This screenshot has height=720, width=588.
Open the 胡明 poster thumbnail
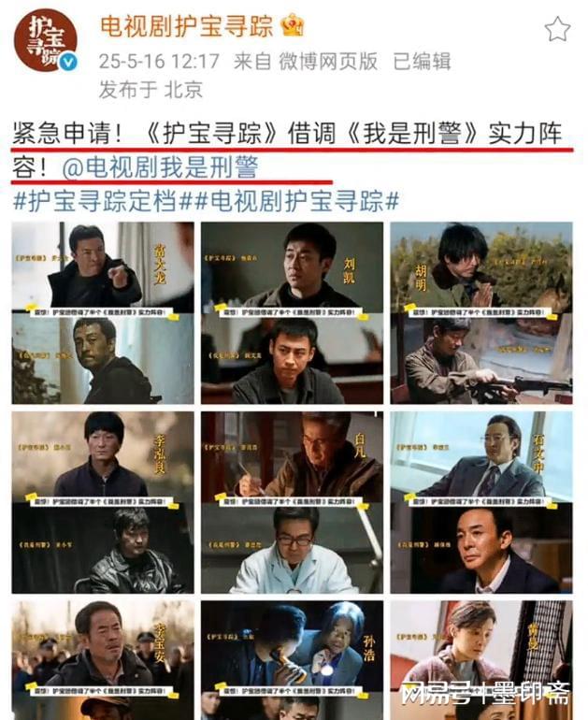tap(481, 312)
